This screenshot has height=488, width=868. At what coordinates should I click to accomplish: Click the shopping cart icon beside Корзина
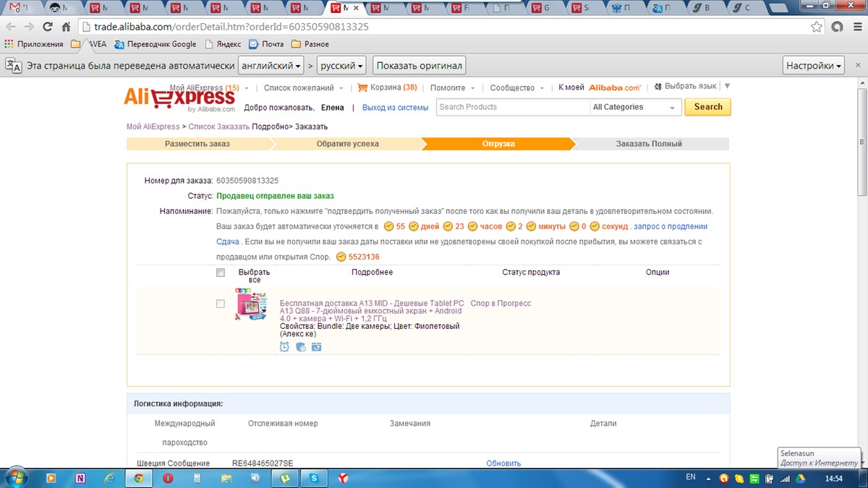[x=363, y=87]
